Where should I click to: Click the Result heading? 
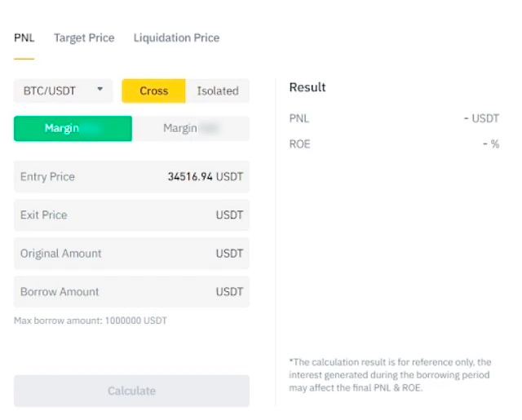click(x=307, y=87)
